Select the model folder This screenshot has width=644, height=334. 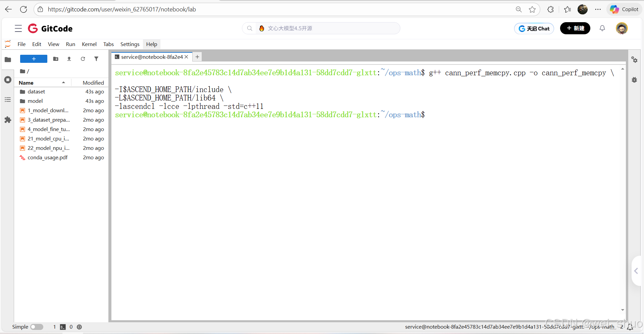coord(62,101)
